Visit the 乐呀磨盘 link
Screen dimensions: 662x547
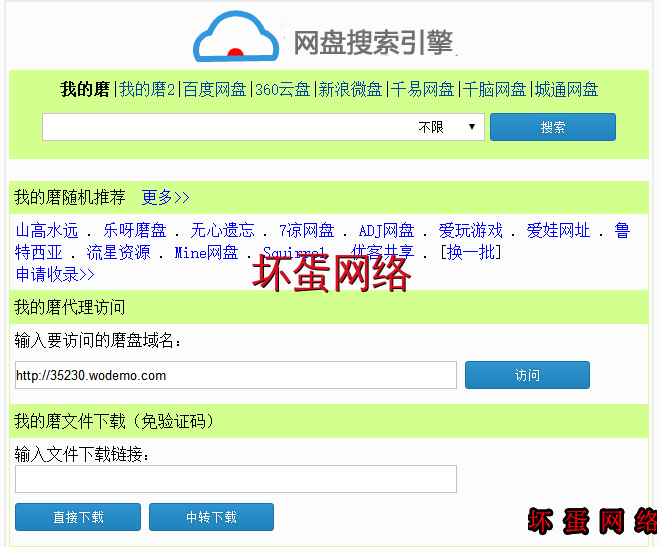[135, 230]
